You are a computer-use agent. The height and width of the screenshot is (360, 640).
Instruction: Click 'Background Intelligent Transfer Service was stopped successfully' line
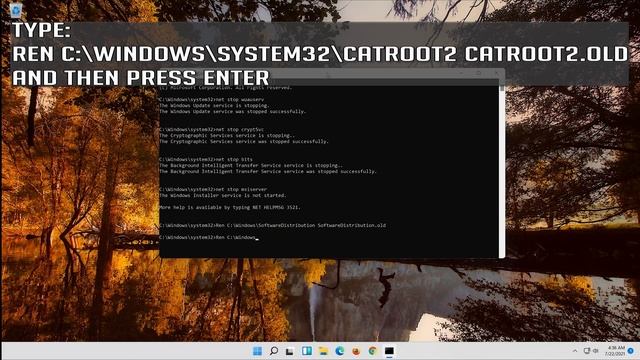pos(268,171)
